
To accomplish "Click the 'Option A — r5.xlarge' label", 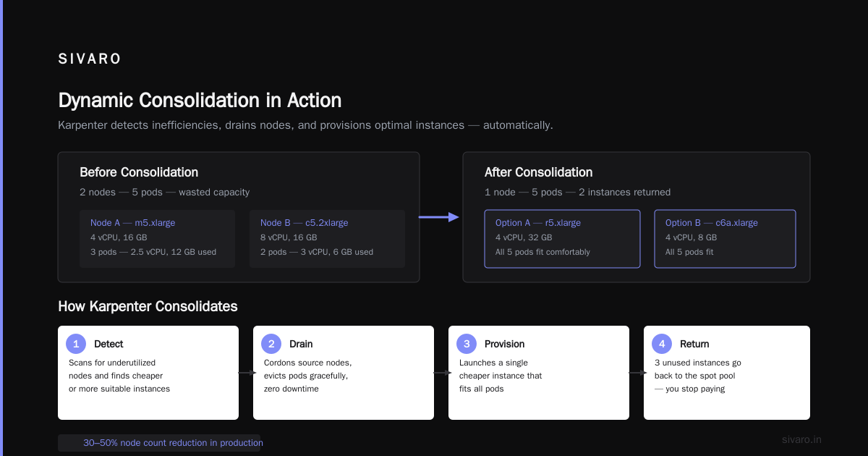I will coord(538,223).
